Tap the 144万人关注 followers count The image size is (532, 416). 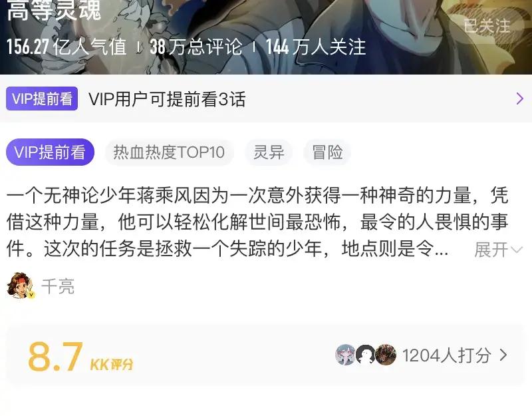point(315,47)
